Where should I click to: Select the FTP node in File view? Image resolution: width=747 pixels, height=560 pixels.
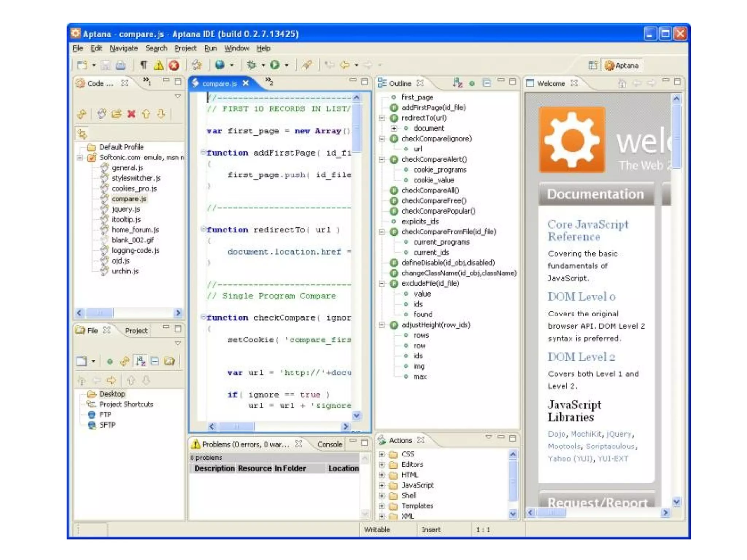tap(105, 415)
